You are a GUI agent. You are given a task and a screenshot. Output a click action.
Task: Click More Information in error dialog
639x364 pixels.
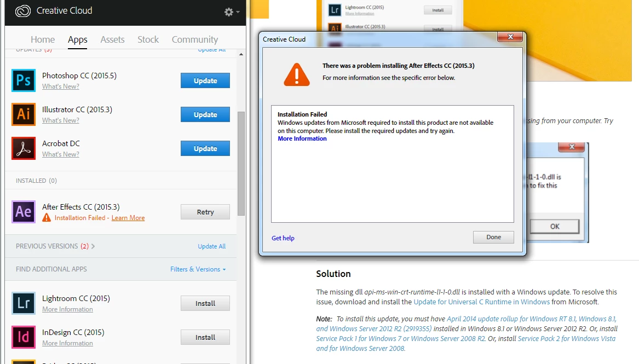point(302,138)
